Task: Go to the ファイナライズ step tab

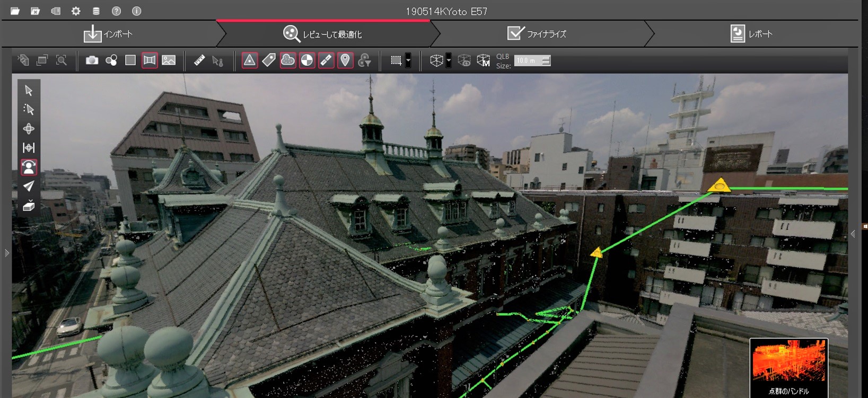Action: pos(537,34)
